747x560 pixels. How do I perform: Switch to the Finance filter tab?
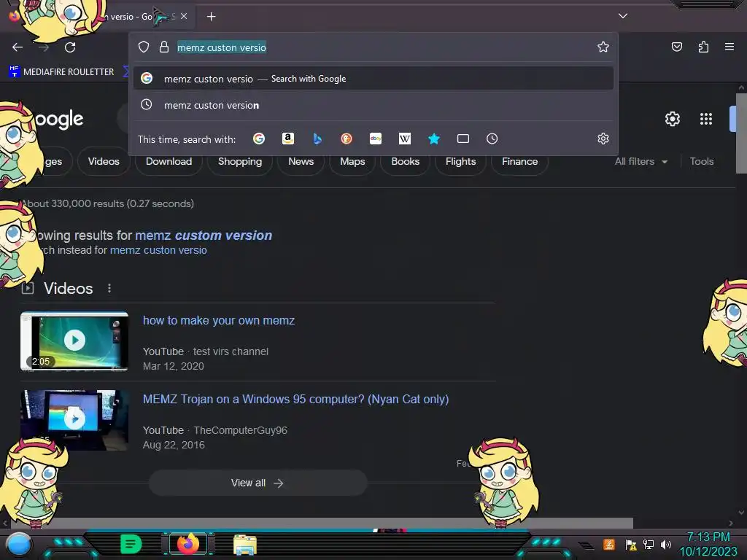(519, 161)
